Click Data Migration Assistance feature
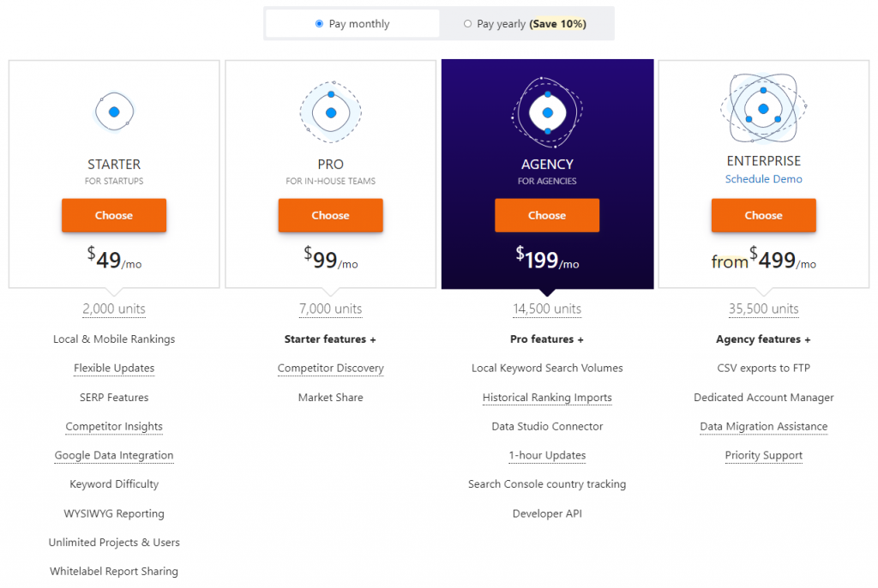The image size is (878, 588). pyautogui.click(x=763, y=427)
